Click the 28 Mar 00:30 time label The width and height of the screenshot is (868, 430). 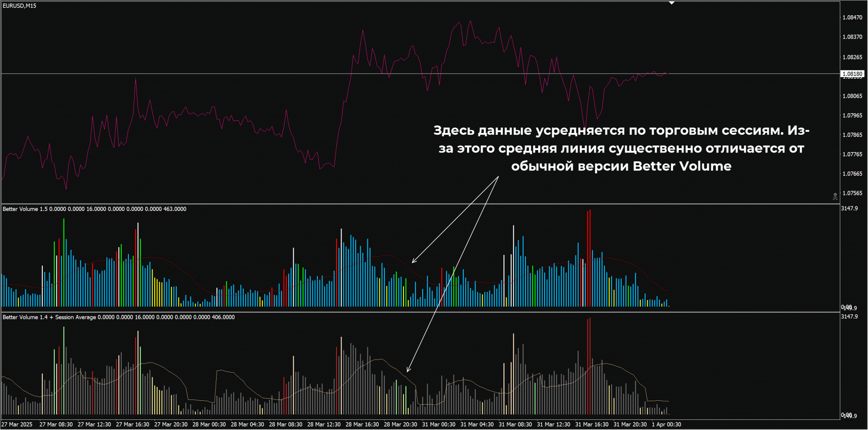tap(209, 424)
